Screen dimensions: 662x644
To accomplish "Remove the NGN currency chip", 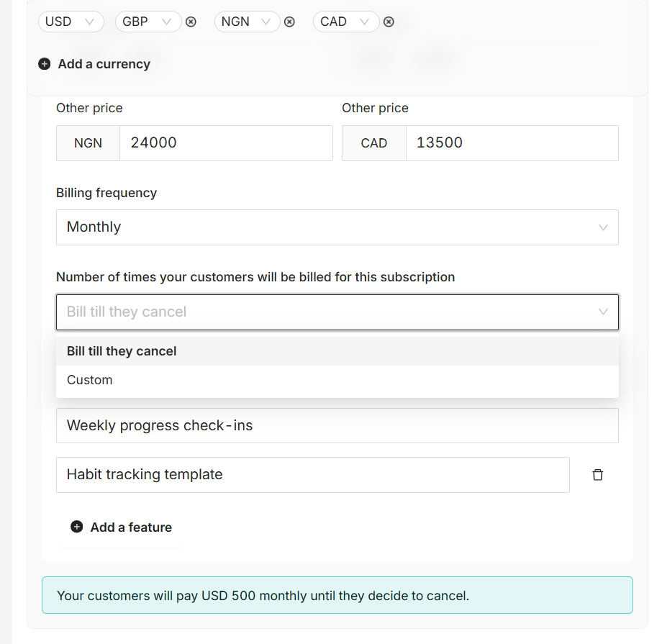I will pyautogui.click(x=289, y=22).
